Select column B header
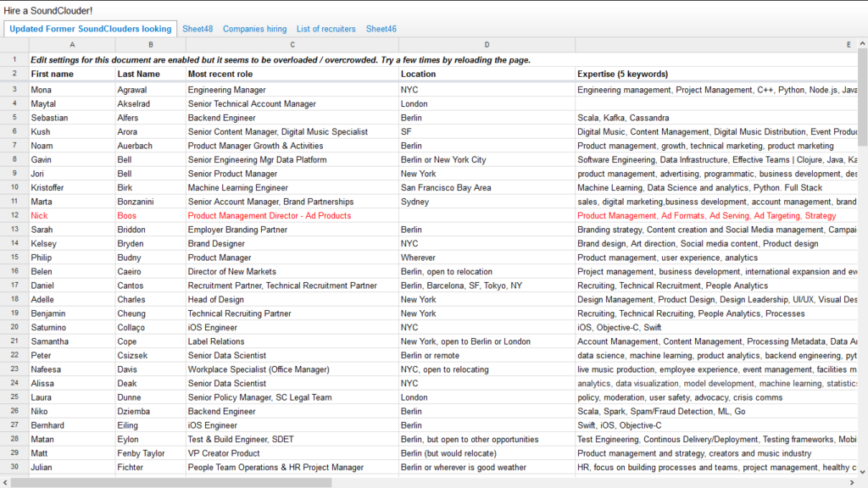Viewport: 868px width, 488px height. tap(151, 45)
